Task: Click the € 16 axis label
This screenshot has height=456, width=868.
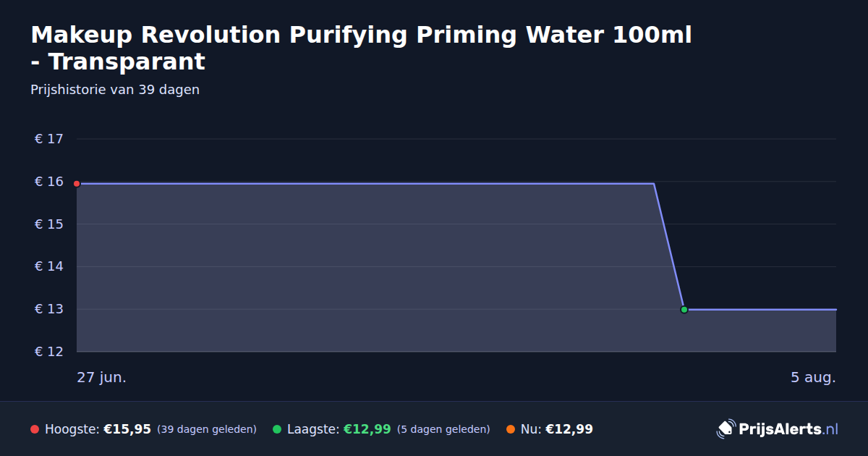Action: pos(49,182)
